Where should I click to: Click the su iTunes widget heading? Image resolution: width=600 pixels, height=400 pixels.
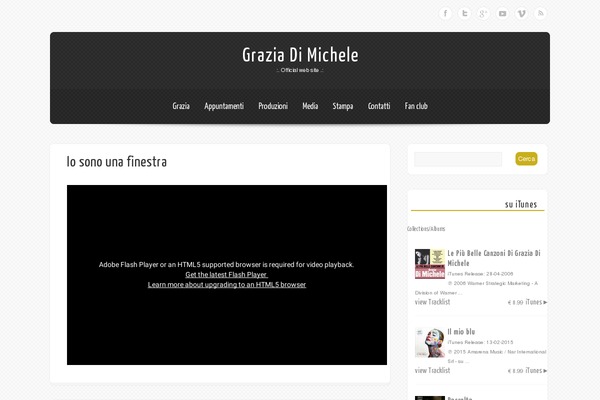click(x=521, y=204)
